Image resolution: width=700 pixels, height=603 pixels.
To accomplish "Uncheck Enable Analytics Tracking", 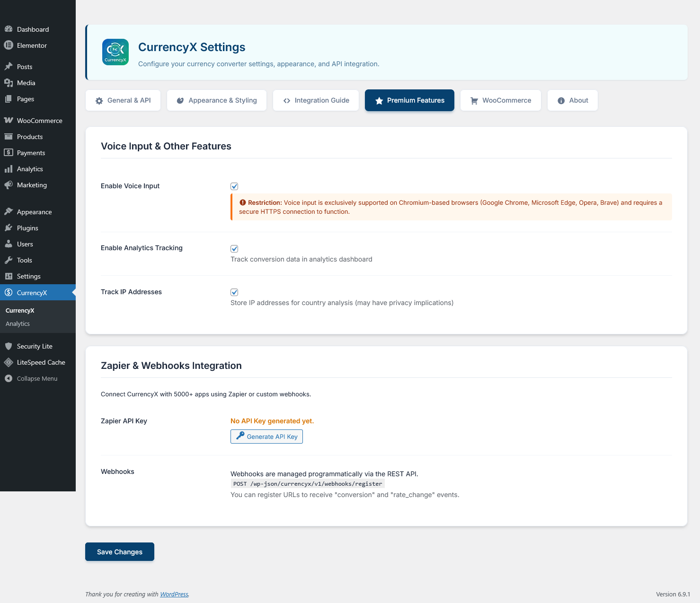I will 234,248.
